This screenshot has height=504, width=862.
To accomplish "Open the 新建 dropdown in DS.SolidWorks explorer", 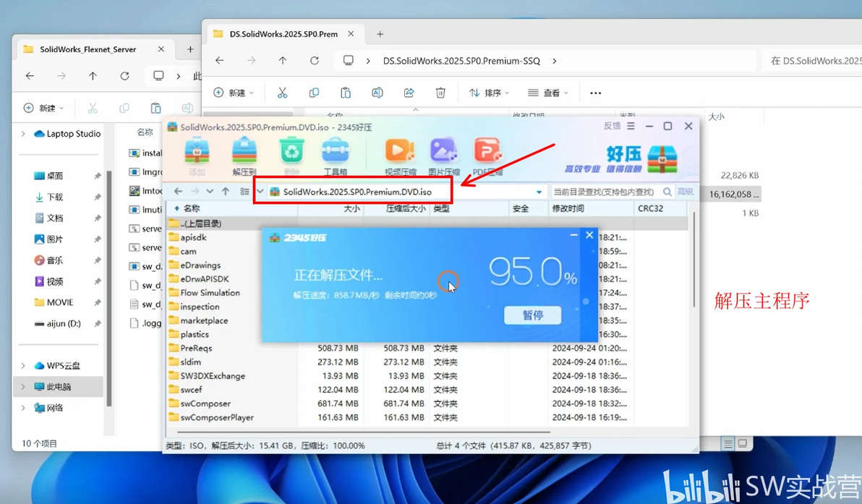I will (234, 93).
